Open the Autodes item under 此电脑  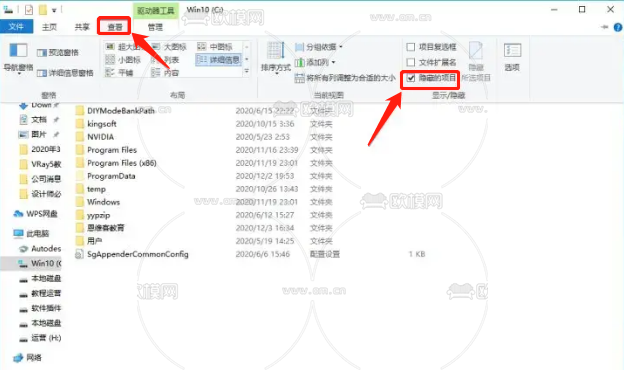[x=46, y=249]
